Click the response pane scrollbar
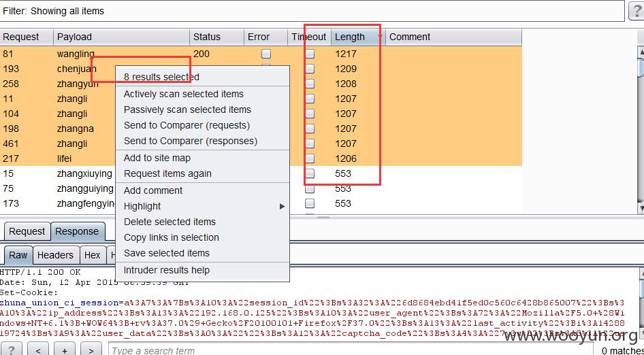This screenshot has height=355, width=644. 641,304
